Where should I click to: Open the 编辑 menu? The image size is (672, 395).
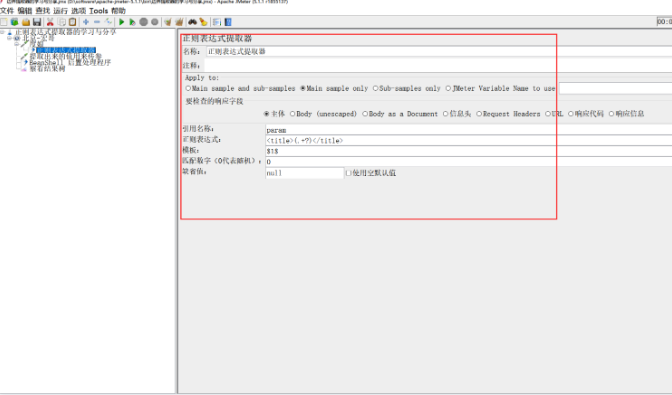coord(25,11)
